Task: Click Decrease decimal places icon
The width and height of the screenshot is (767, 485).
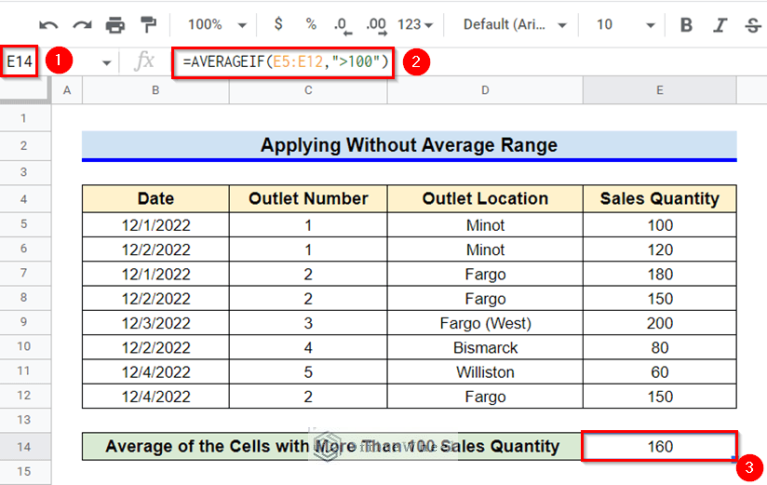Action: [x=342, y=25]
